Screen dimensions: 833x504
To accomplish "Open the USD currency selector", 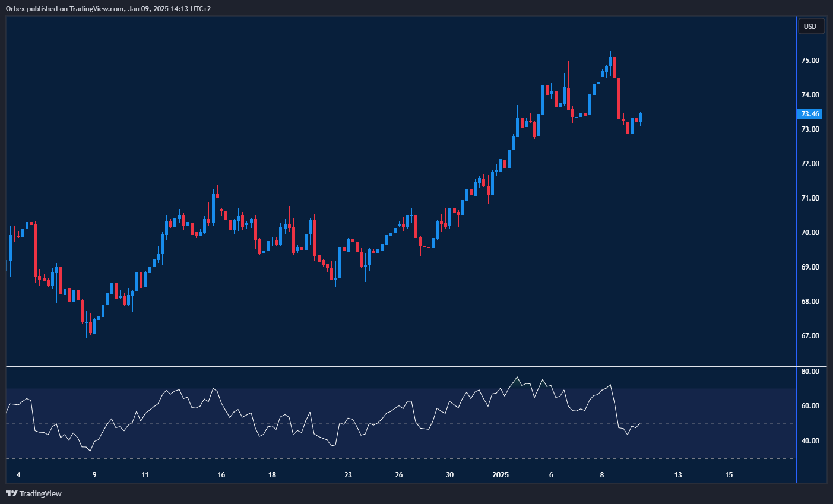I will pyautogui.click(x=810, y=26).
